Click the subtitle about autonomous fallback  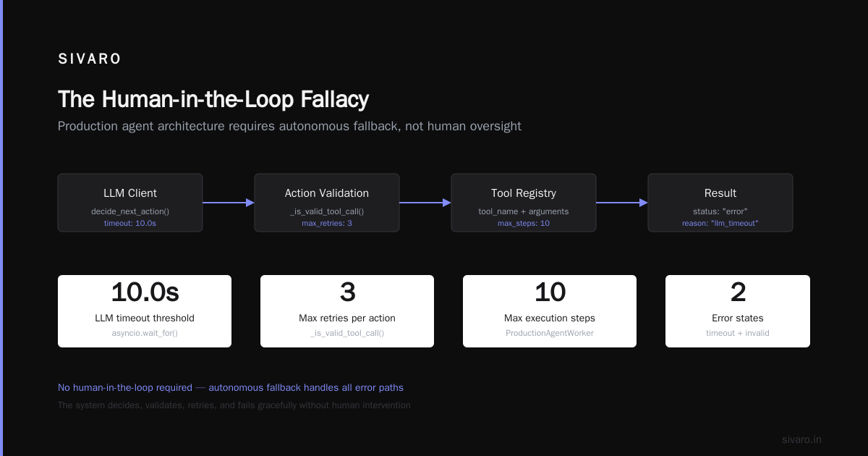coord(289,126)
